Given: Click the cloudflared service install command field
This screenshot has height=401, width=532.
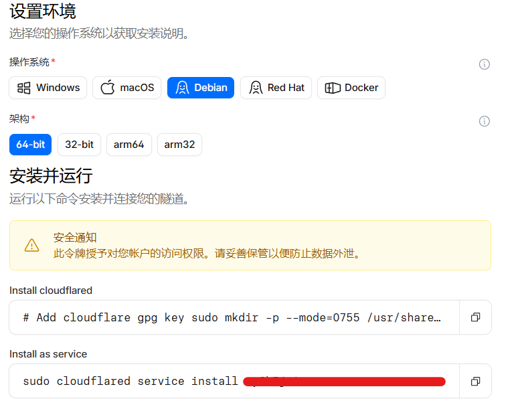Looking at the screenshot, I should click(234, 381).
